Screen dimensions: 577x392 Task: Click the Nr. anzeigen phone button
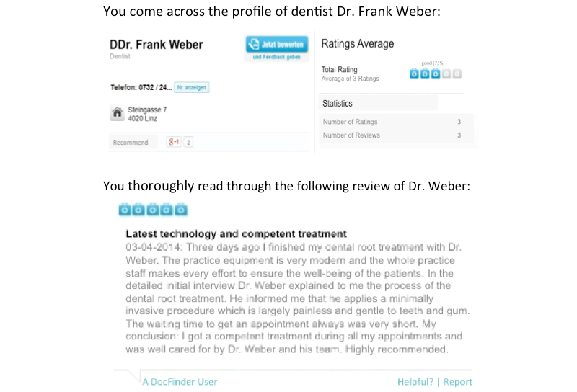click(x=192, y=87)
